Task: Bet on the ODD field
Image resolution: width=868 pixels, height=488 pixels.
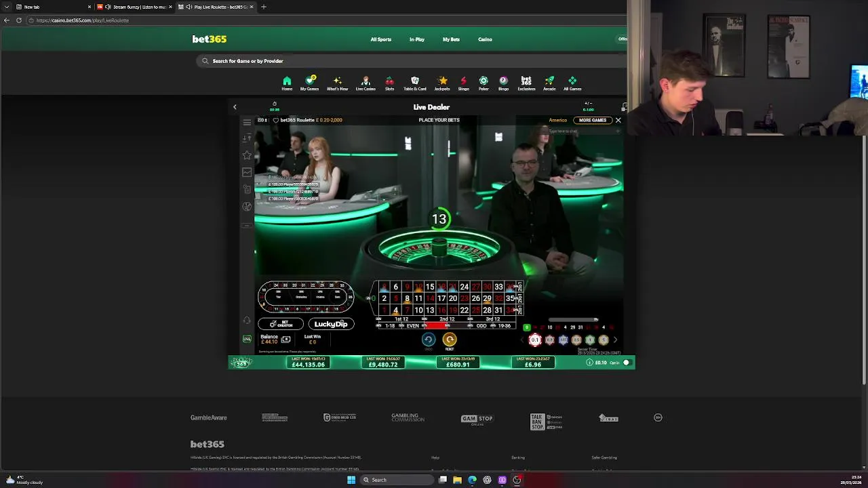Action: [481, 326]
